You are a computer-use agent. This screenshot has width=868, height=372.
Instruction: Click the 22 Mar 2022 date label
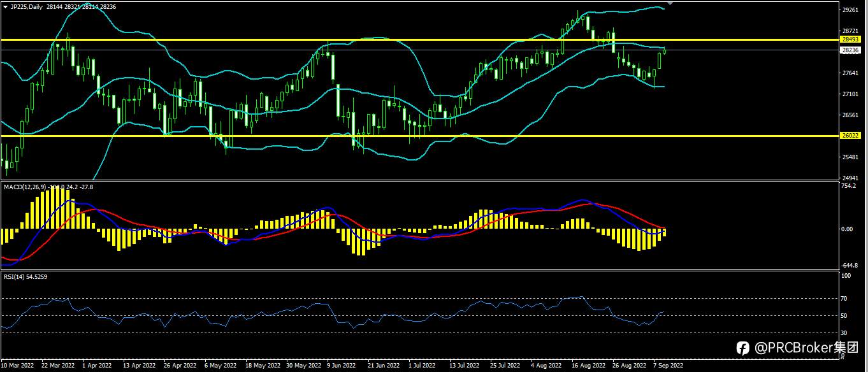coord(57,366)
